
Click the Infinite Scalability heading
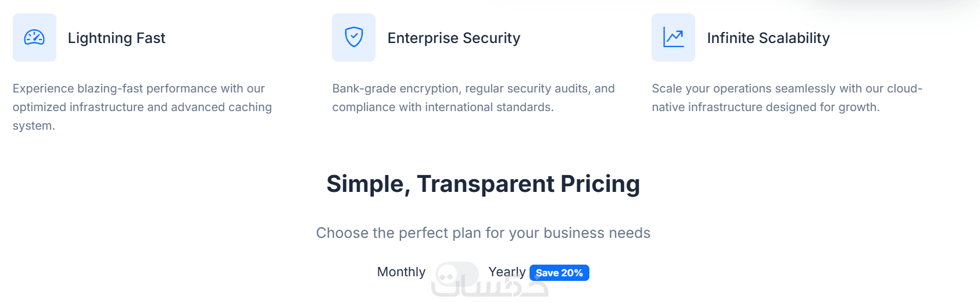pos(768,38)
